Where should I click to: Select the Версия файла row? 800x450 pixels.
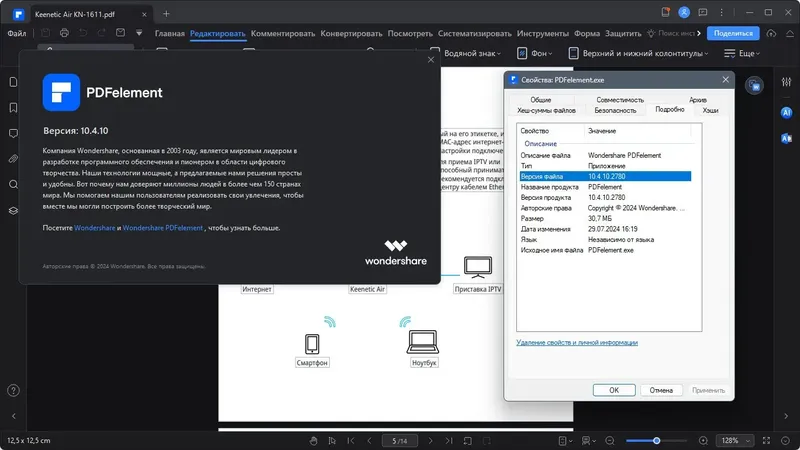(x=605, y=177)
